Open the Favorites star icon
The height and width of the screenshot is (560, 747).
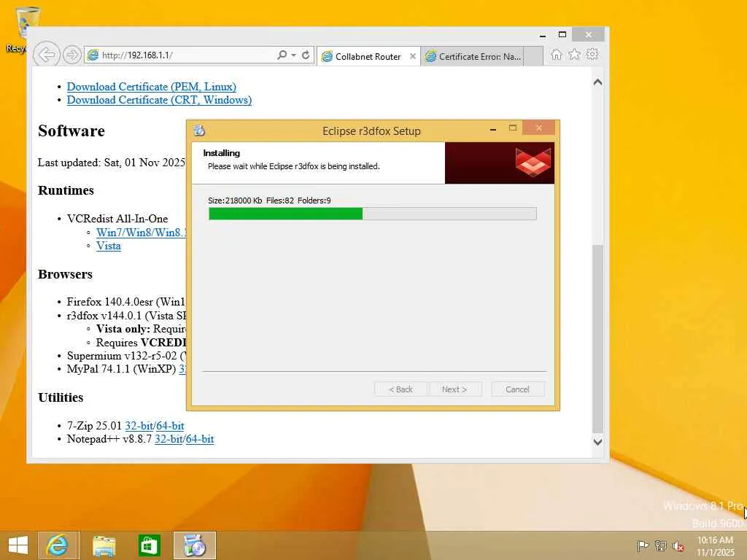(x=575, y=54)
